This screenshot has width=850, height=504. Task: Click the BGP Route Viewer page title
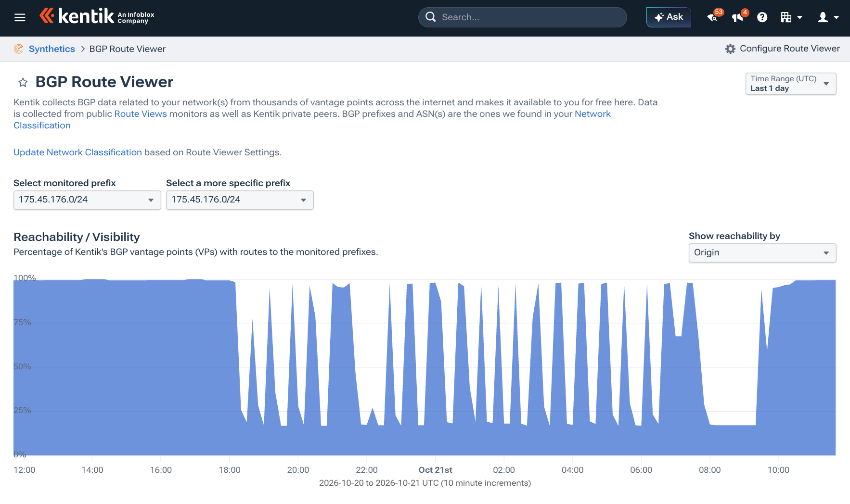pos(104,82)
